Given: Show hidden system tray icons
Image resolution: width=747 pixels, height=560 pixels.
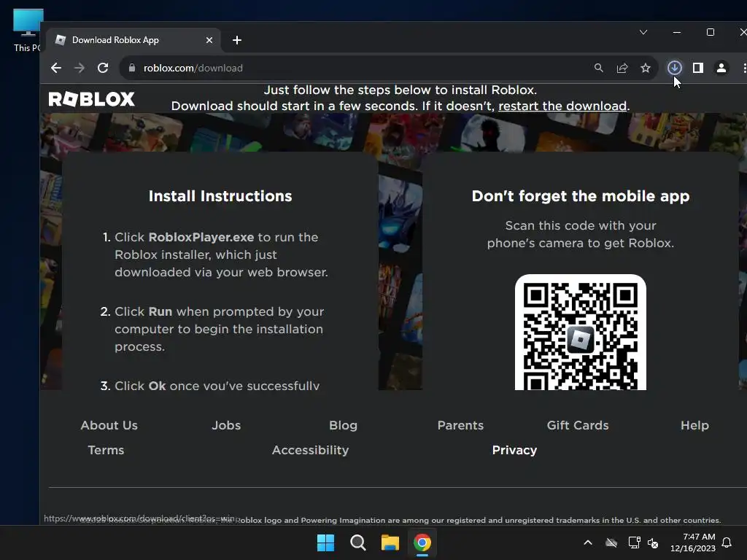Looking at the screenshot, I should 588,542.
